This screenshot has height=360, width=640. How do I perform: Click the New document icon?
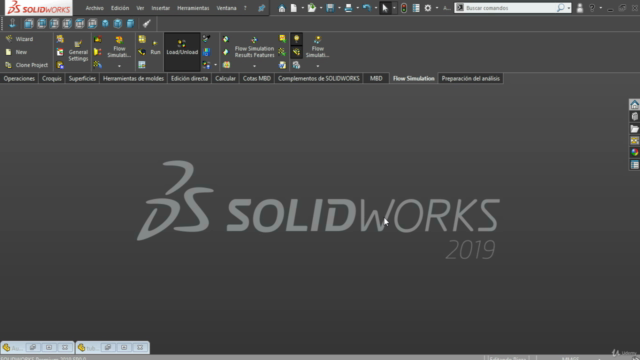coord(294,8)
